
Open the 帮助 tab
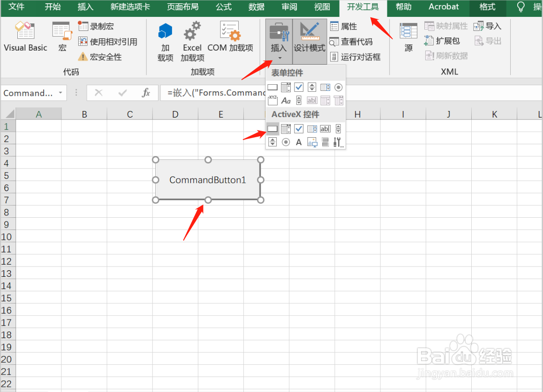coord(403,7)
